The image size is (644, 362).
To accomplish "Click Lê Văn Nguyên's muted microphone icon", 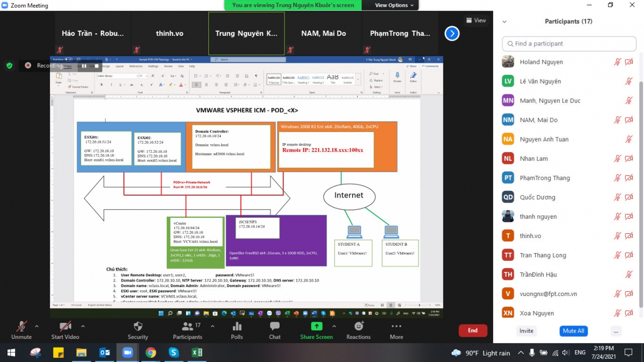I will click(629, 82).
